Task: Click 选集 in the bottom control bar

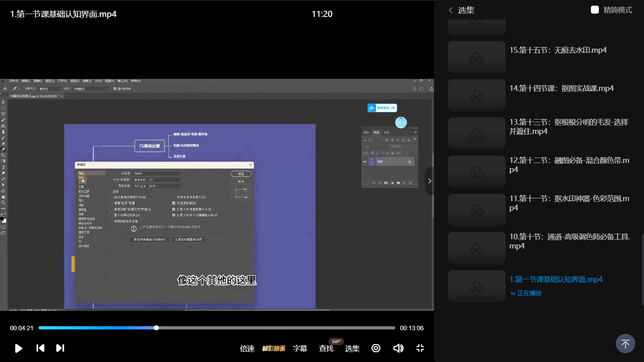Action: (x=352, y=348)
